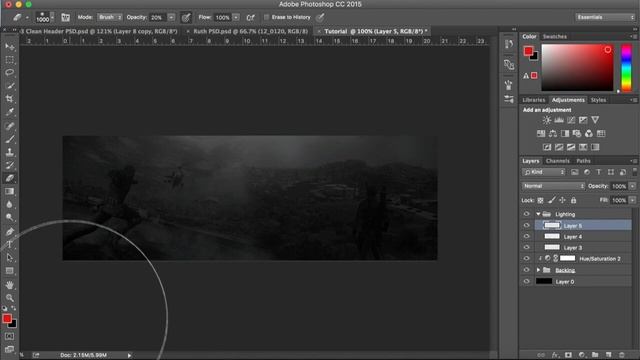Switch to Swatches tab

tap(554, 36)
